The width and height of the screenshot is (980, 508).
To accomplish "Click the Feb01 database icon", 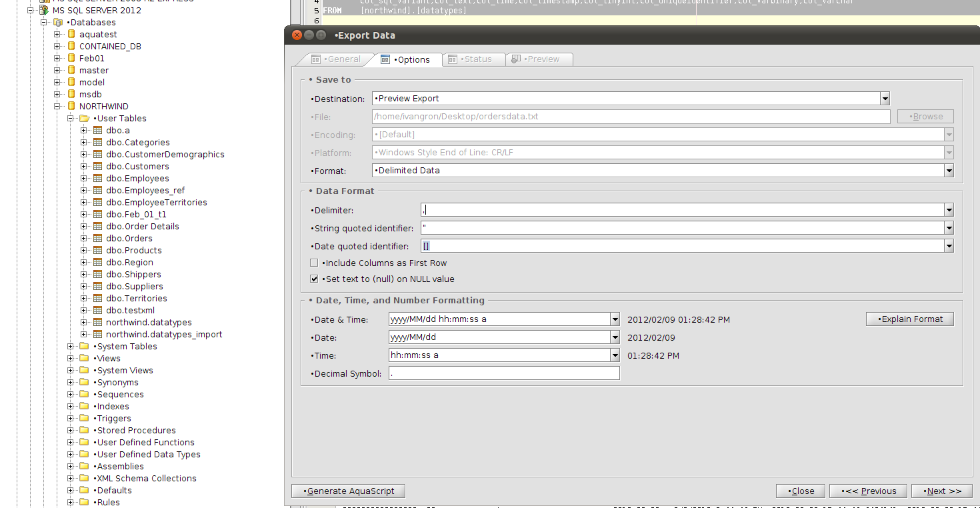I will click(71, 58).
